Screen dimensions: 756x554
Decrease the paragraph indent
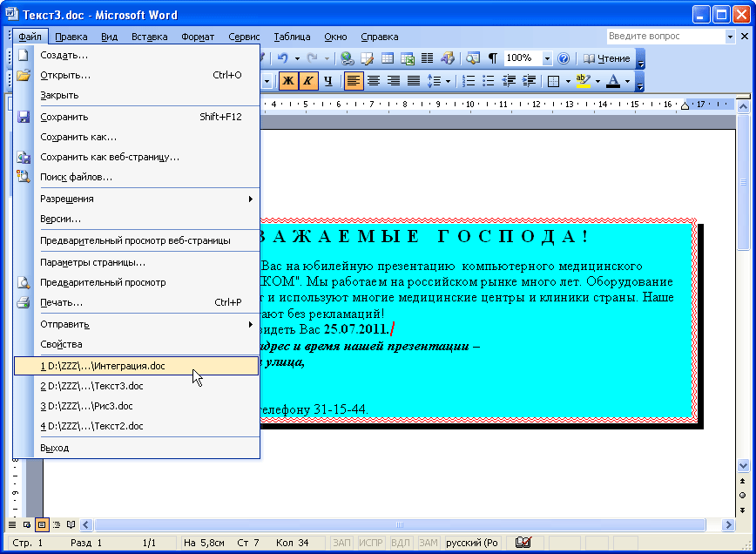(x=509, y=81)
